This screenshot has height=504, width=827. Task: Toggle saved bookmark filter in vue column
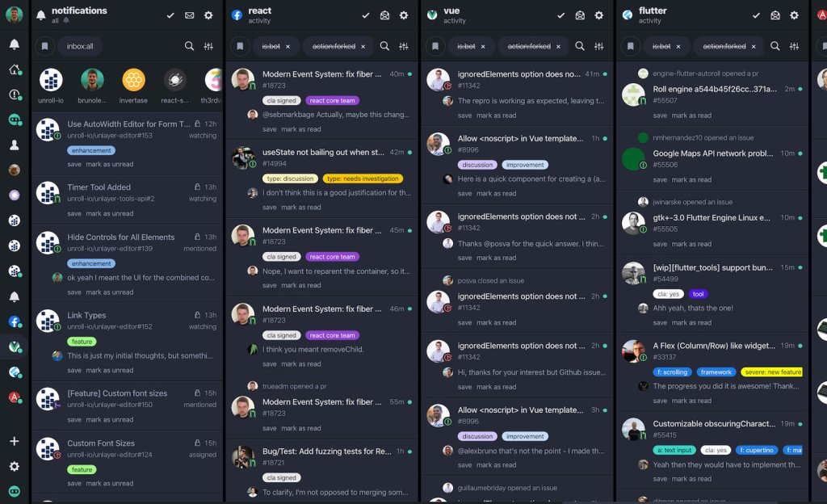[x=435, y=46]
